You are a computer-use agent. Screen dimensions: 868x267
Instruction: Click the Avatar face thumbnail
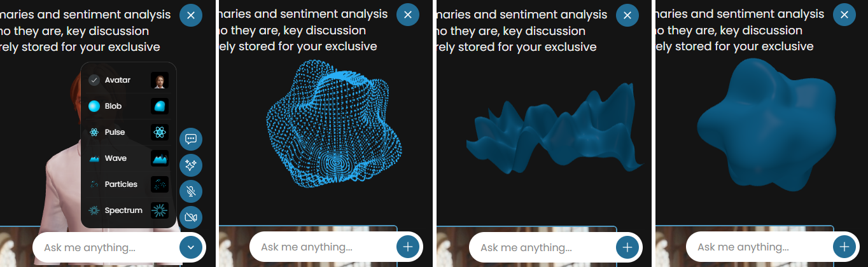pyautogui.click(x=159, y=80)
